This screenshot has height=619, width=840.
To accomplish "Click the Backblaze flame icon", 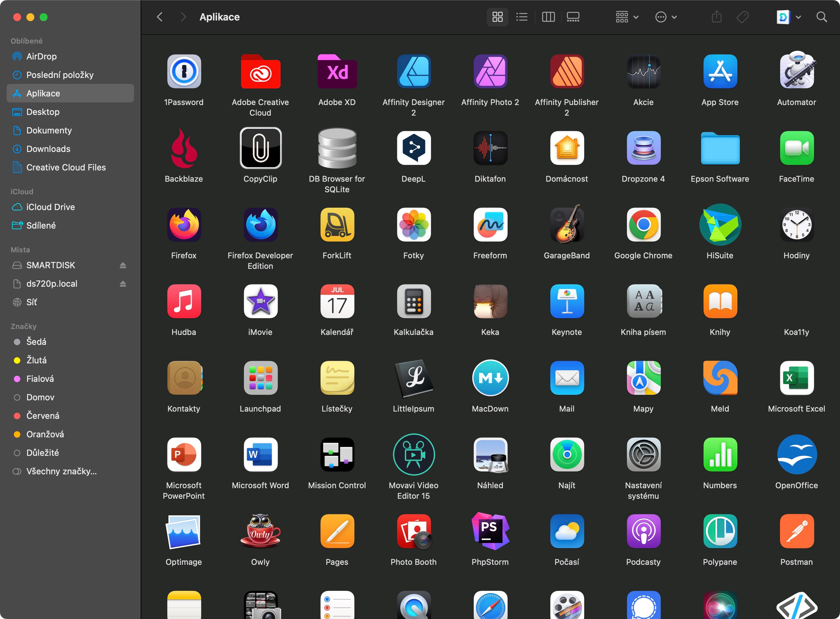I will coord(184,148).
